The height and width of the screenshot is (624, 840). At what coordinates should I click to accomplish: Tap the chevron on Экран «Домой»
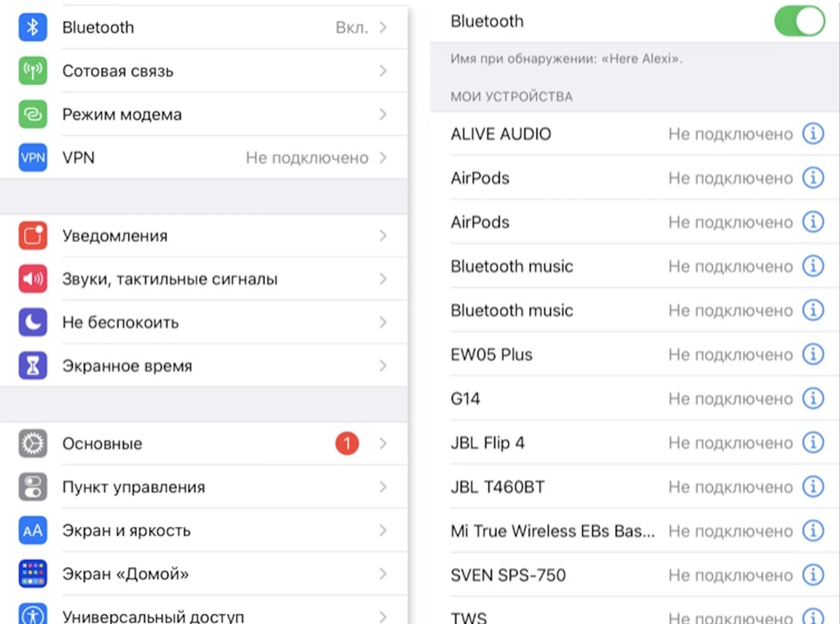(x=383, y=574)
